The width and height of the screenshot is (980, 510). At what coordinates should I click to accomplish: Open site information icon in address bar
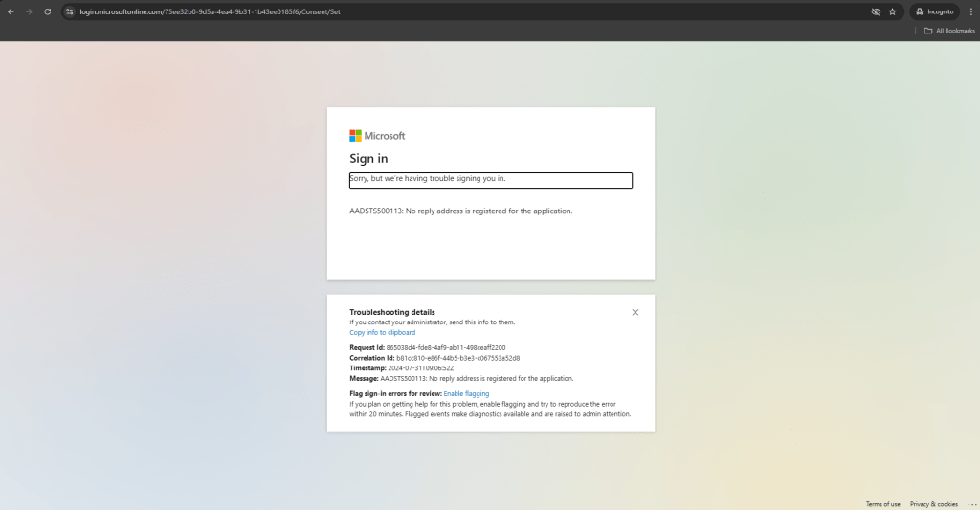click(x=70, y=11)
